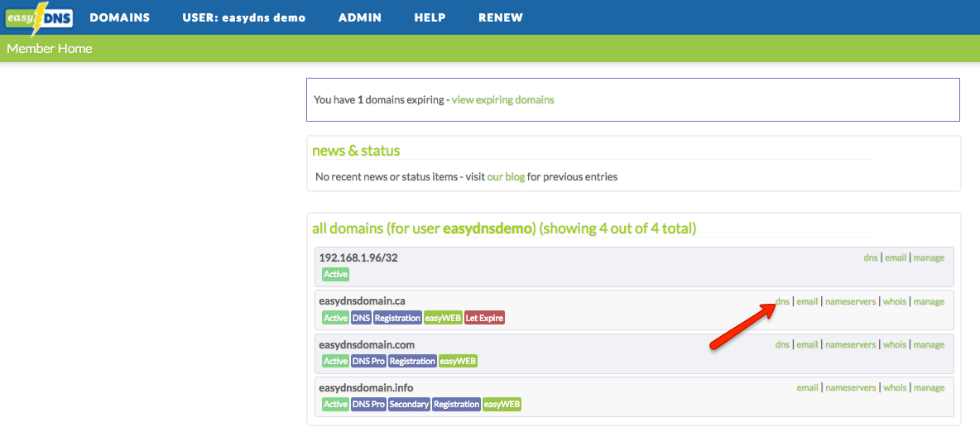The image size is (980, 442).
Task: Open dns settings for easydnsdomain.ca
Action: click(x=782, y=301)
